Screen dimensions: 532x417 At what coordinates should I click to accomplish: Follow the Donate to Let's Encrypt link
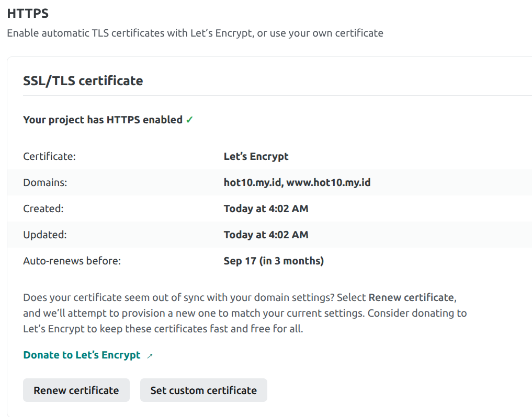(82, 355)
